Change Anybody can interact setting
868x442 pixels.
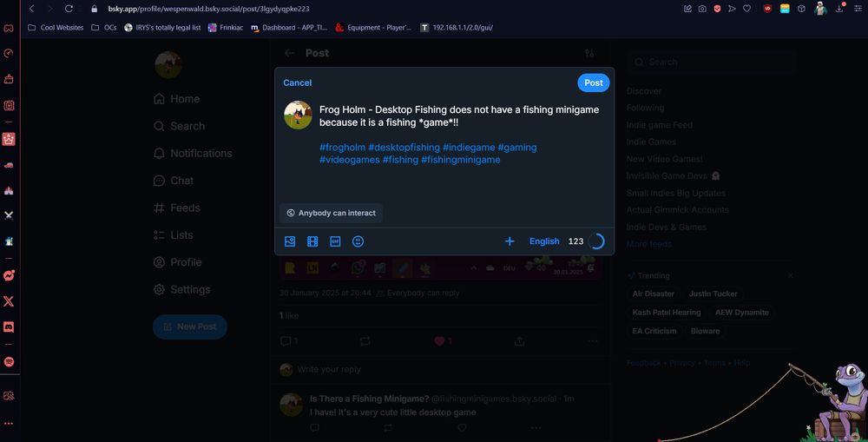coord(331,213)
